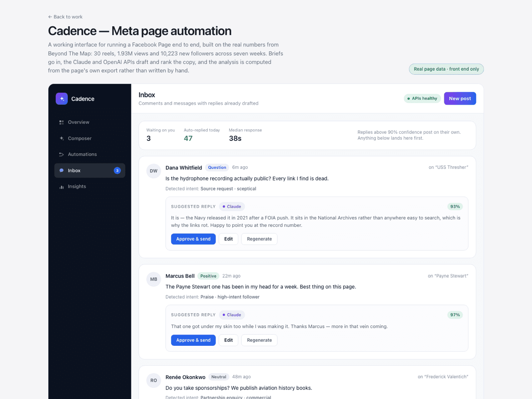
Task: Click the Waiting on you value 3
Action: point(149,138)
